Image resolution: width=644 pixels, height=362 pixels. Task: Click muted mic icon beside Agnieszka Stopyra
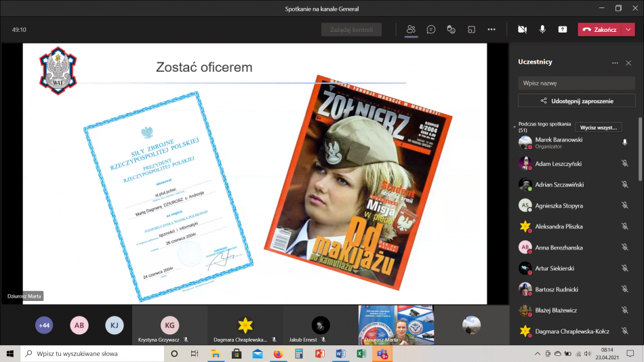click(x=625, y=205)
